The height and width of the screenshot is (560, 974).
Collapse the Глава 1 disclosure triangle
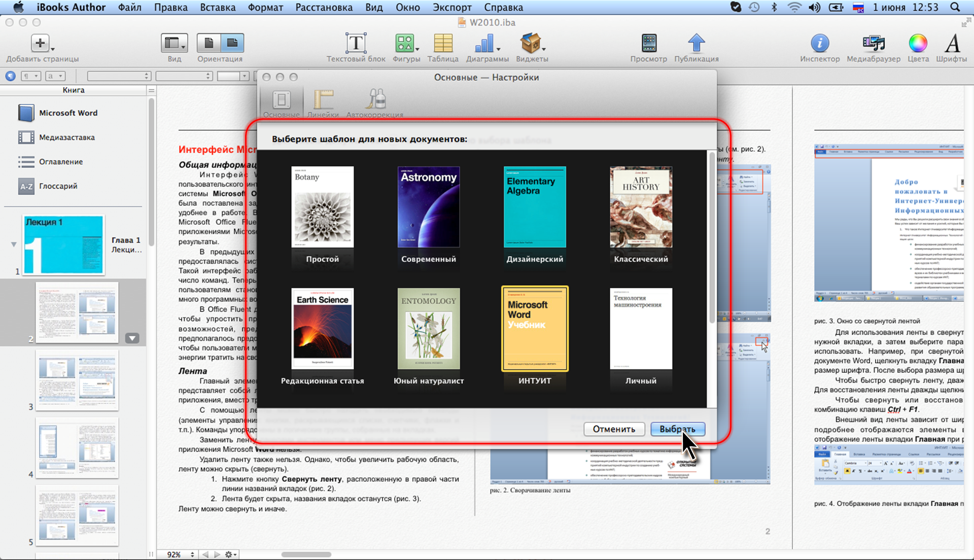[14, 244]
